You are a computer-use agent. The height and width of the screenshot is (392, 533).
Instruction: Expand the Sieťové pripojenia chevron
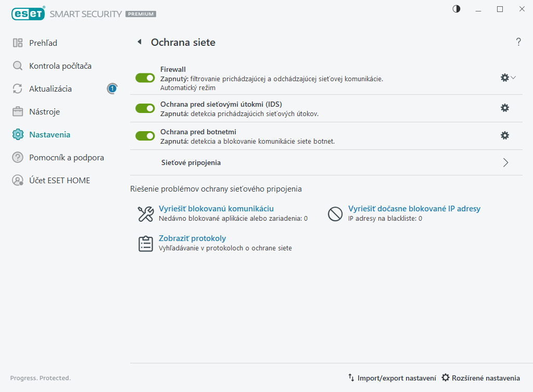coord(505,162)
